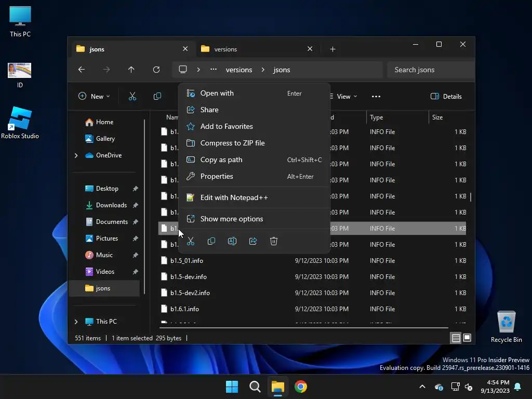This screenshot has height=399, width=532.
Task: Close the versions tab
Action: tap(310, 49)
